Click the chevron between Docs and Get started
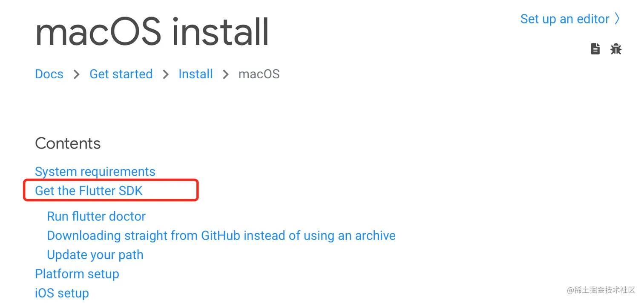Viewport: 644px width, 303px height. pos(77,74)
